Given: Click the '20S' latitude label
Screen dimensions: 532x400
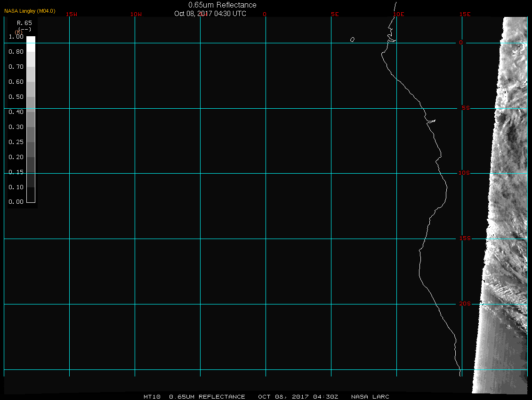Looking at the screenshot, I should pos(465,304).
